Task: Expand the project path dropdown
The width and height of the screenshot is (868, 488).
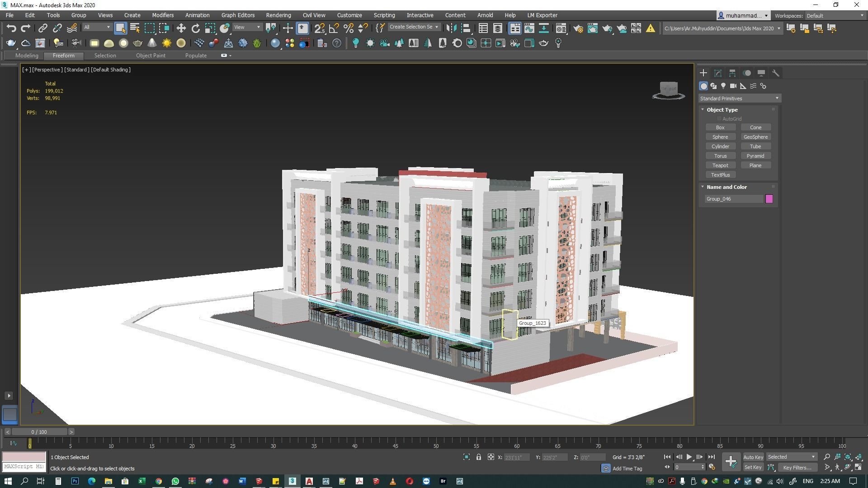Action: click(x=778, y=28)
